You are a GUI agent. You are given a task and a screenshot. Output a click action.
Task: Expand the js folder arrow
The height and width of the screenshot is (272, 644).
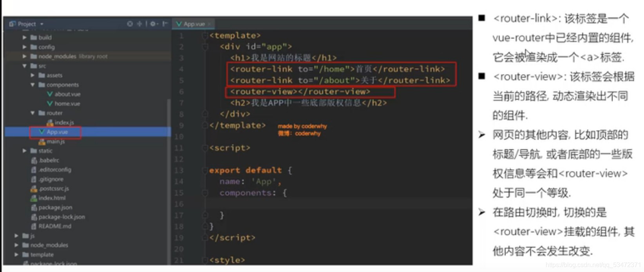(16, 236)
